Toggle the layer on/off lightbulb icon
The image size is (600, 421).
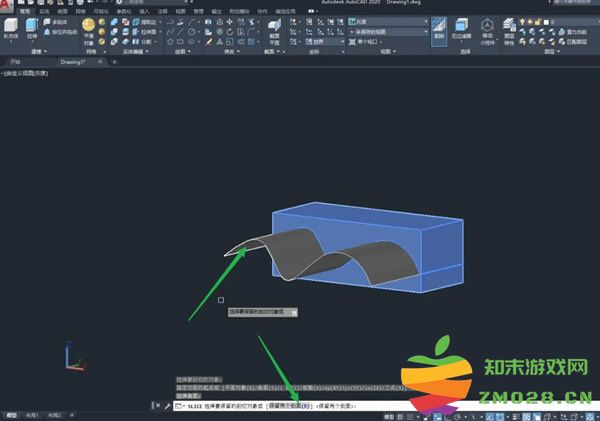coord(522,22)
